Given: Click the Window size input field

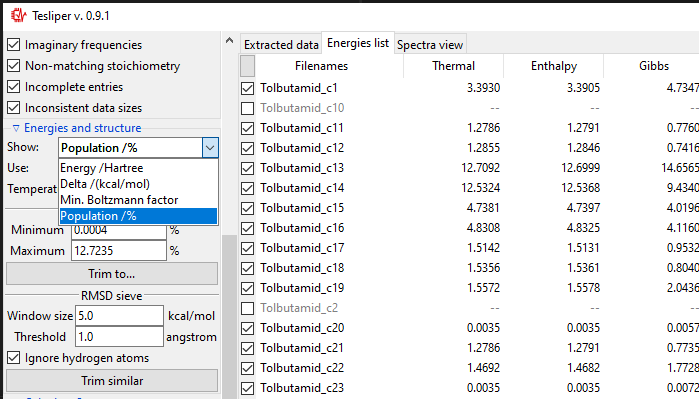Looking at the screenshot, I should (x=119, y=316).
